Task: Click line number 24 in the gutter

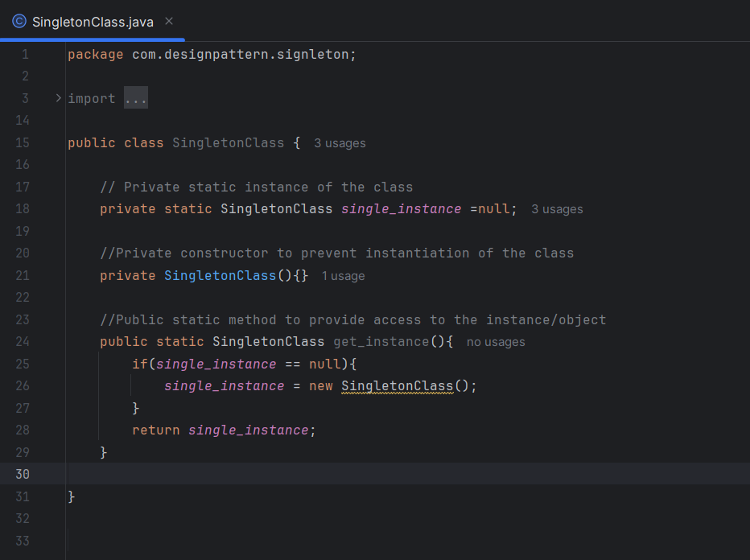Action: pyautogui.click(x=25, y=341)
